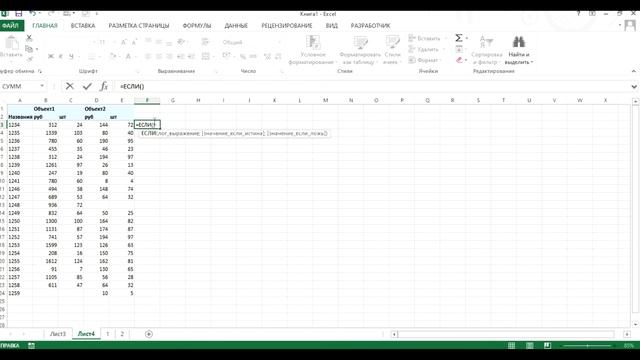Click AutoSum sigma icon
640x360 pixels.
pos(459,38)
